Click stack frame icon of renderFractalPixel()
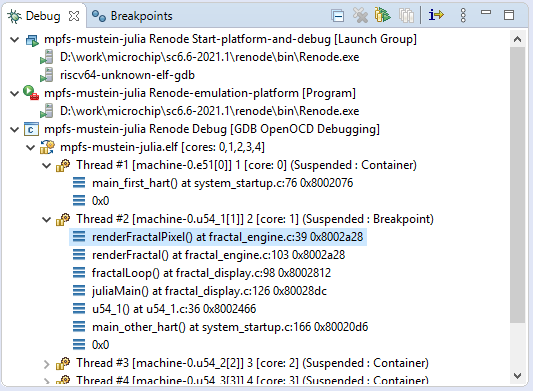This screenshot has width=533, height=391. click(x=79, y=237)
